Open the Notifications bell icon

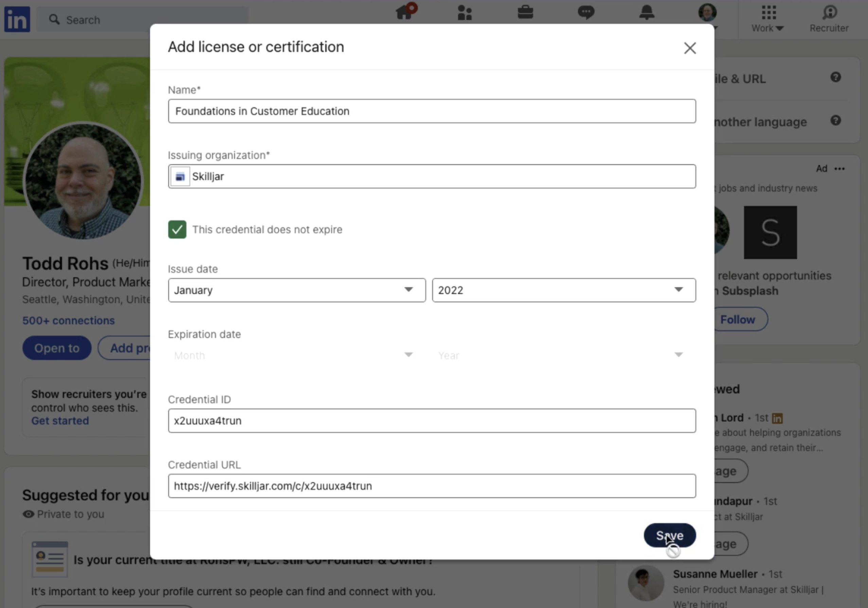click(647, 12)
